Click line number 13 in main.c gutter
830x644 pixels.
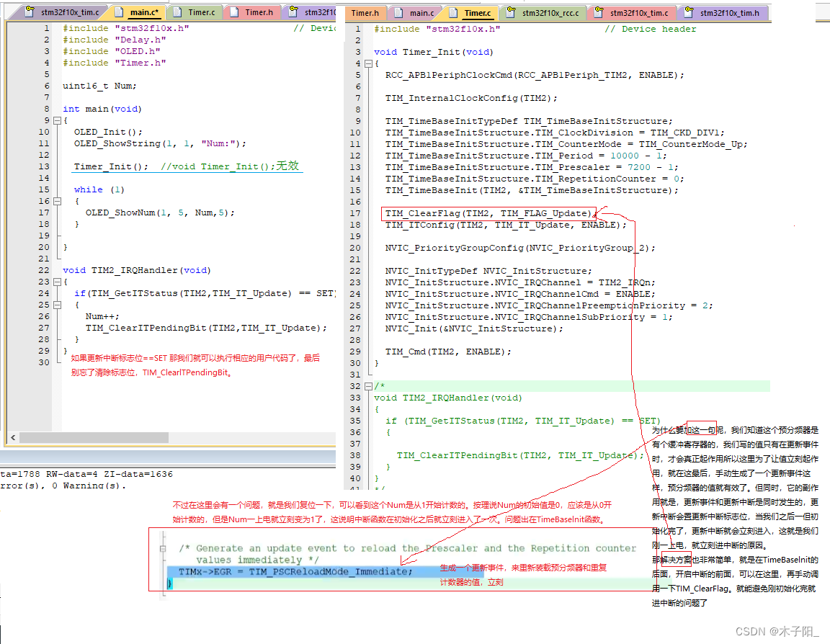point(44,166)
